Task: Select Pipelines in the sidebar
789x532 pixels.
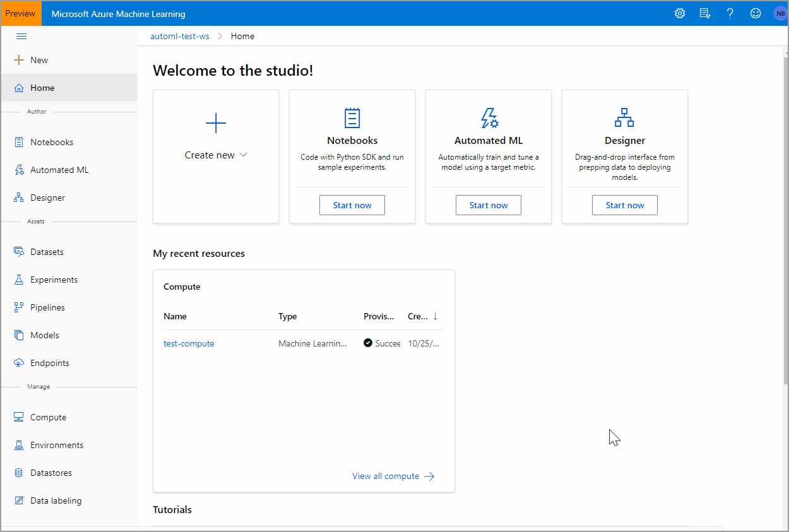Action: click(47, 307)
